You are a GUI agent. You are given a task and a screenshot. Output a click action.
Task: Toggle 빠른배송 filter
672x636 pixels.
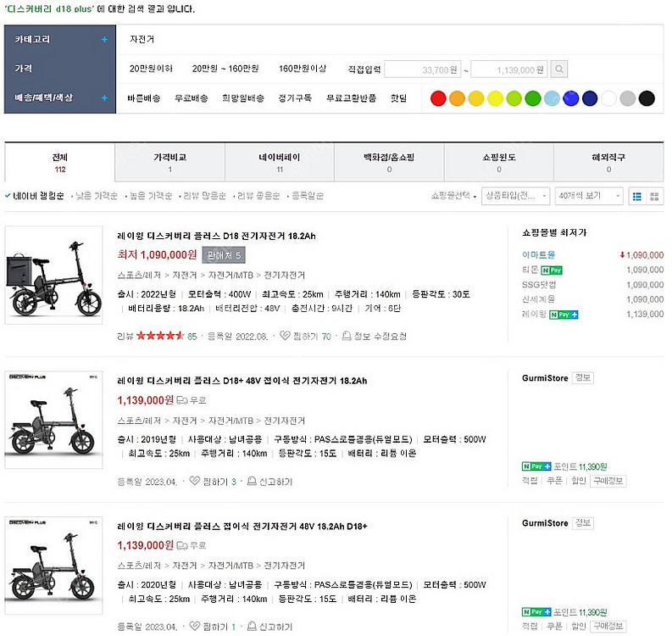tap(144, 98)
